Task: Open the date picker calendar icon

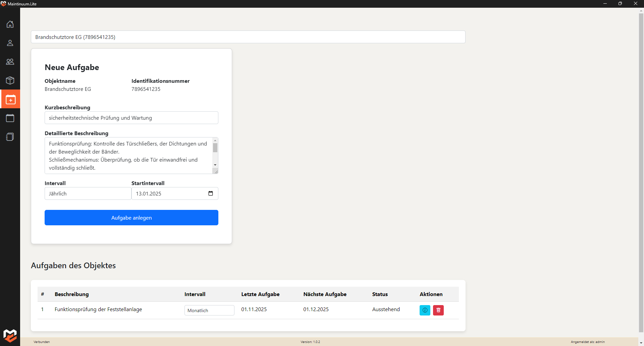Action: tap(211, 193)
